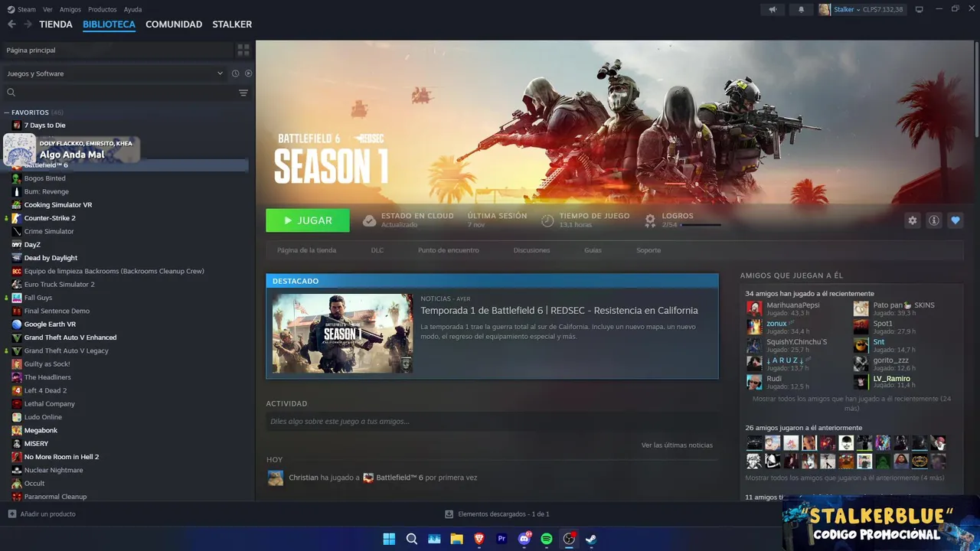This screenshot has width=980, height=551.
Task: Open taskbar search magnifier
Action: click(411, 539)
